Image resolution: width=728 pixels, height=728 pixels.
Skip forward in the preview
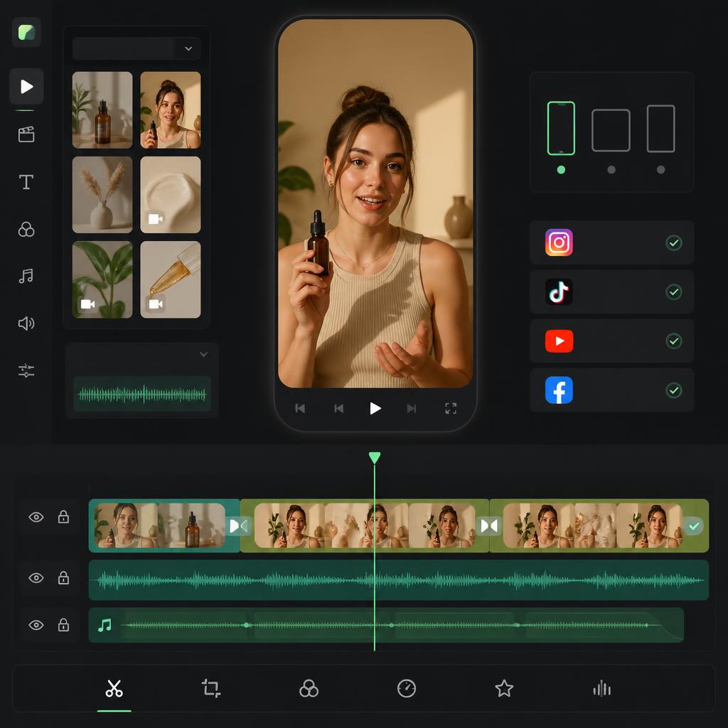pos(412,408)
